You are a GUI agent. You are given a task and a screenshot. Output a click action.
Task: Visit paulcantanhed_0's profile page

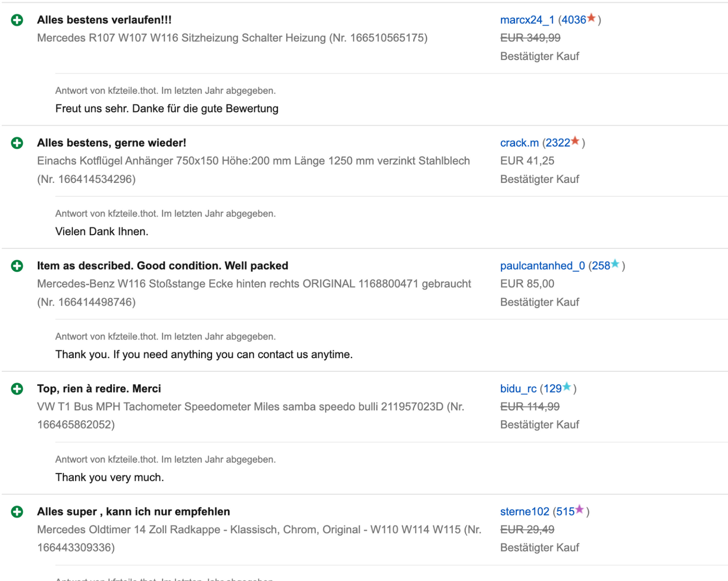point(542,266)
